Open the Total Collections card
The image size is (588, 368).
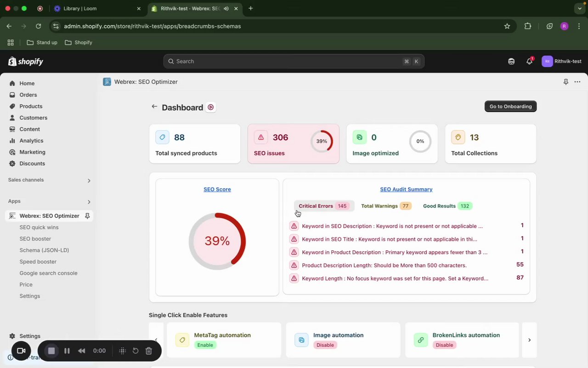pos(491,144)
